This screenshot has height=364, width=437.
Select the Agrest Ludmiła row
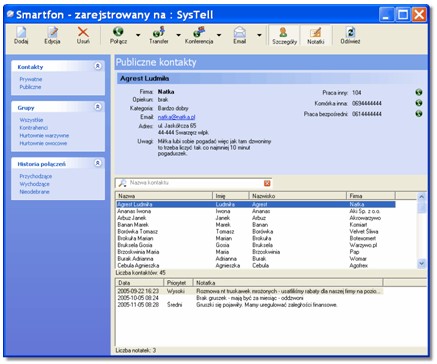pos(256,204)
